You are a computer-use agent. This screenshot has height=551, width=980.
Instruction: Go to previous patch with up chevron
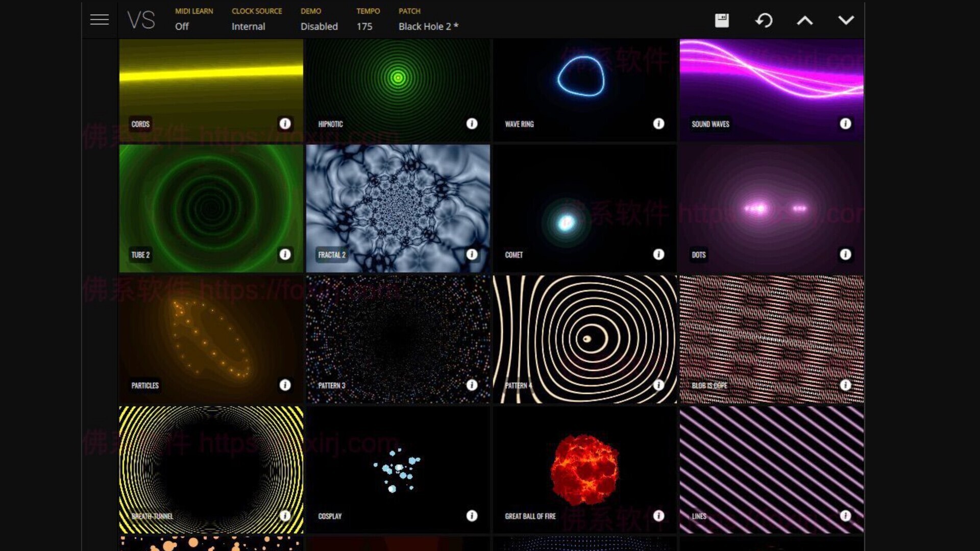pos(805,20)
